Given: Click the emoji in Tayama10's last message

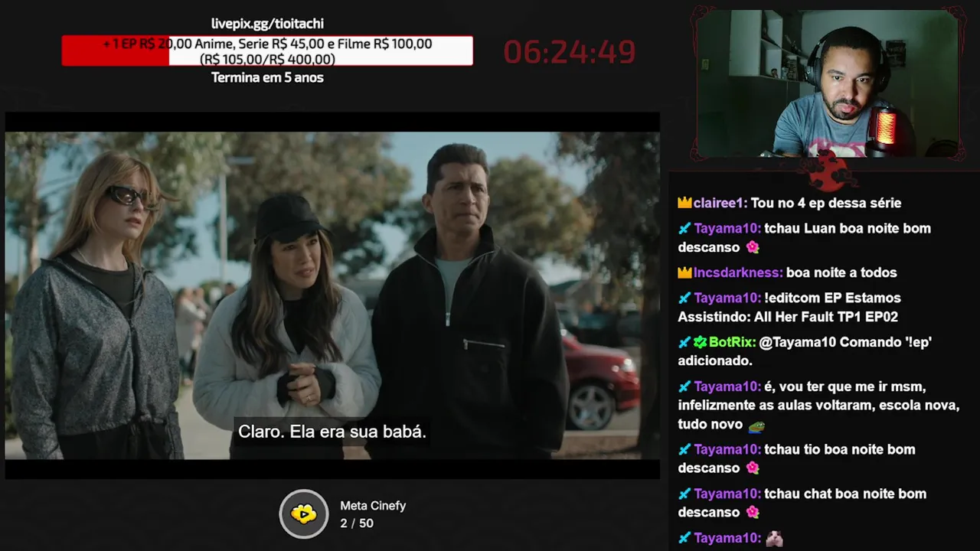Looking at the screenshot, I should click(775, 538).
